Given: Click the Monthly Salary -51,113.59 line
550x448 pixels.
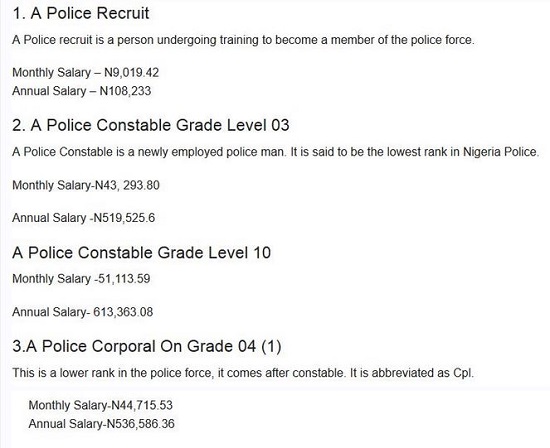Looking at the screenshot, I should (x=81, y=279).
